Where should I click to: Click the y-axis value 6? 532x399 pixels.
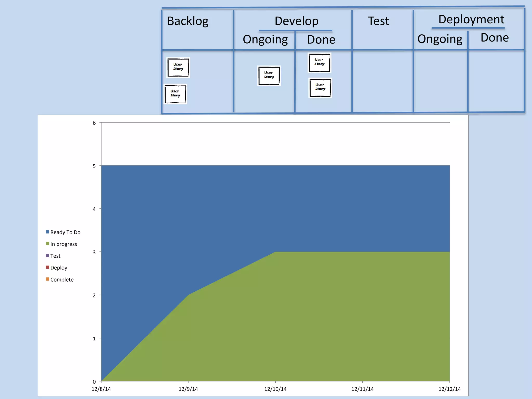click(x=94, y=123)
